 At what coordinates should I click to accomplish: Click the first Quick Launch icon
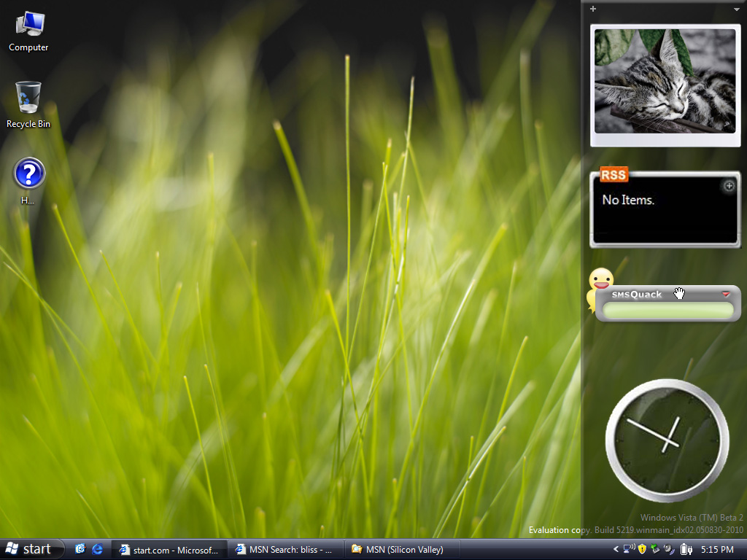[x=80, y=549]
